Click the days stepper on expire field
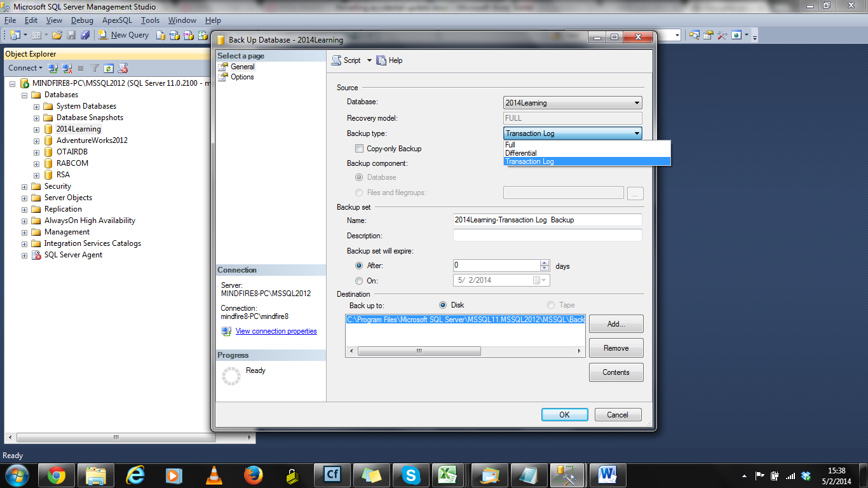Image resolution: width=868 pixels, height=488 pixels. pos(545,266)
